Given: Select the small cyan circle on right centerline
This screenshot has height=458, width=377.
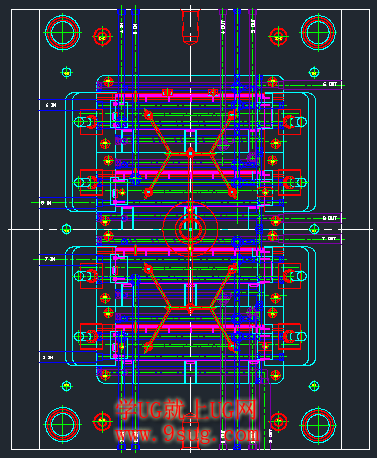Looking at the screenshot, I should [x=314, y=229].
